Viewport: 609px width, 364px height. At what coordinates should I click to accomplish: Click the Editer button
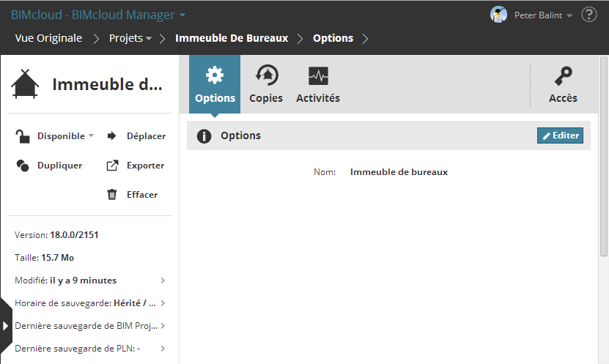(x=560, y=135)
